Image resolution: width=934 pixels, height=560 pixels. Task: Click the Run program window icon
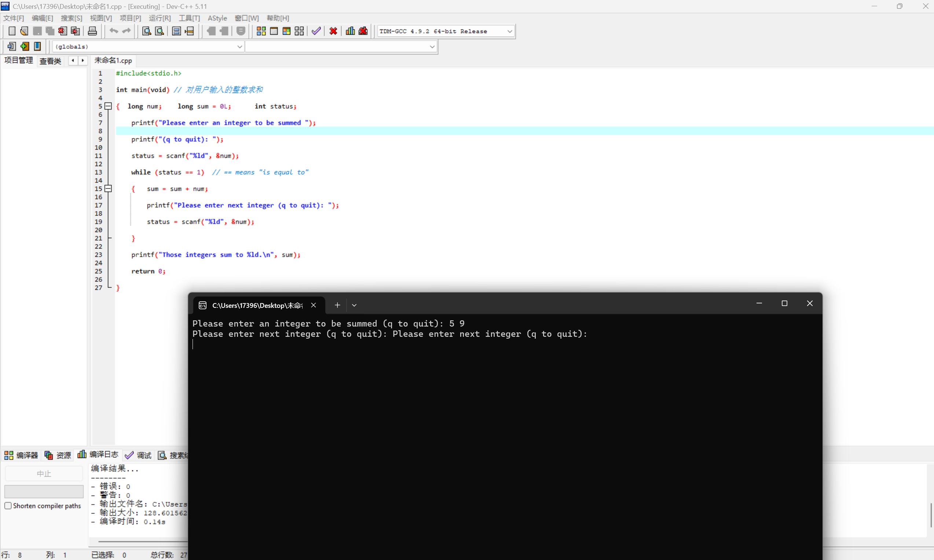274,31
